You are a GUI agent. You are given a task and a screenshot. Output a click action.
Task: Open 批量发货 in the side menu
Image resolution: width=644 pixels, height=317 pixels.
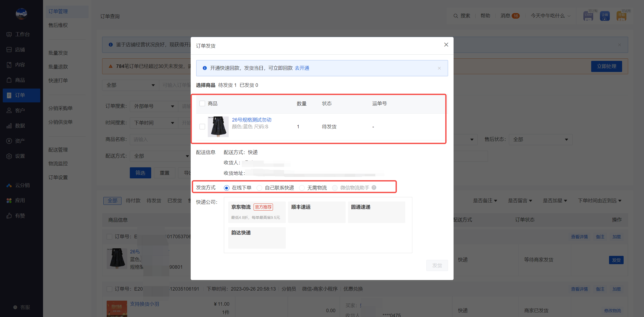pos(58,53)
